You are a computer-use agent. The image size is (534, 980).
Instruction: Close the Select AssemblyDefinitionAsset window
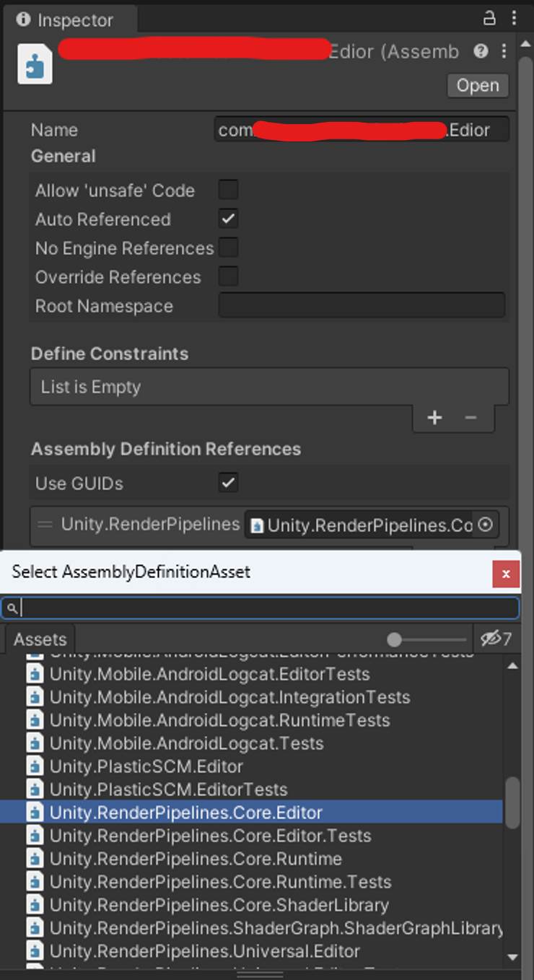[x=506, y=574]
